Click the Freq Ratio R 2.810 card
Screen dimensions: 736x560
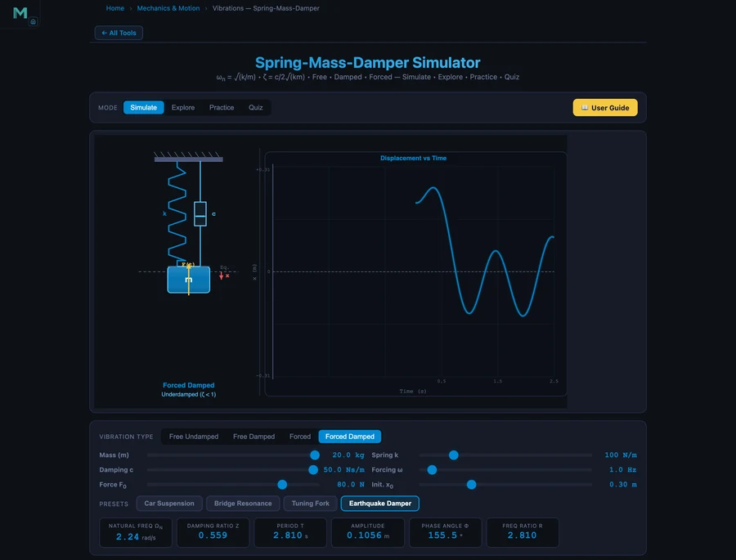pyautogui.click(x=523, y=532)
